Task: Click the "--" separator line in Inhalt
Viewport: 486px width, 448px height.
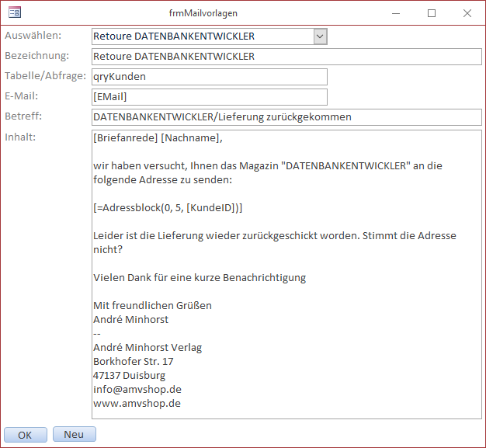Action: pyautogui.click(x=97, y=334)
